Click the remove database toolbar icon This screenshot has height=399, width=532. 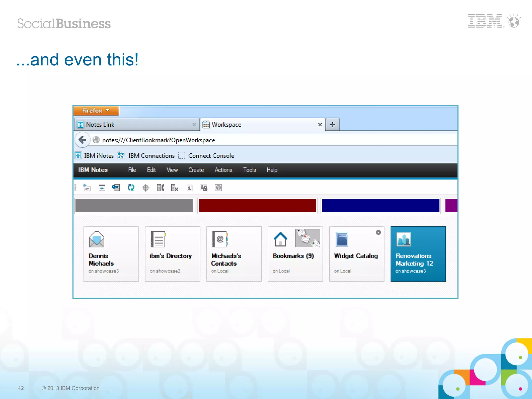(x=175, y=187)
